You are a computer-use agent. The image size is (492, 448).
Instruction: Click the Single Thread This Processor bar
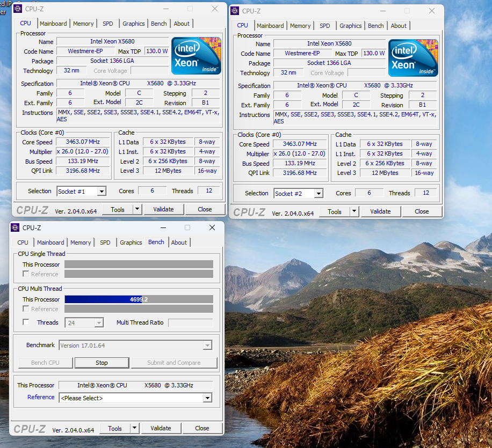click(x=139, y=265)
